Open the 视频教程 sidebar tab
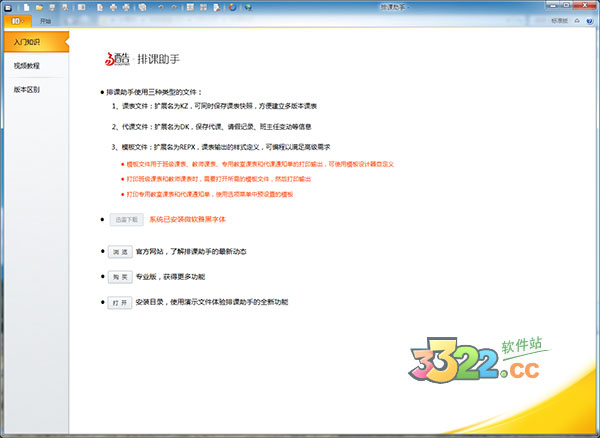600x438 pixels. click(x=27, y=66)
